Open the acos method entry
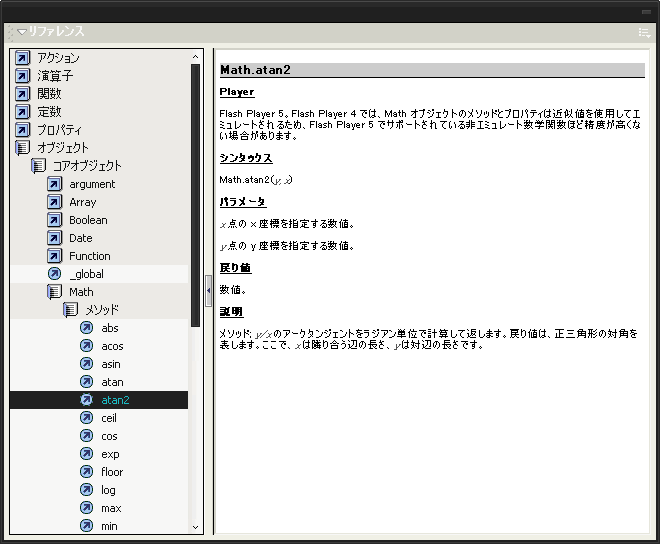 point(112,346)
